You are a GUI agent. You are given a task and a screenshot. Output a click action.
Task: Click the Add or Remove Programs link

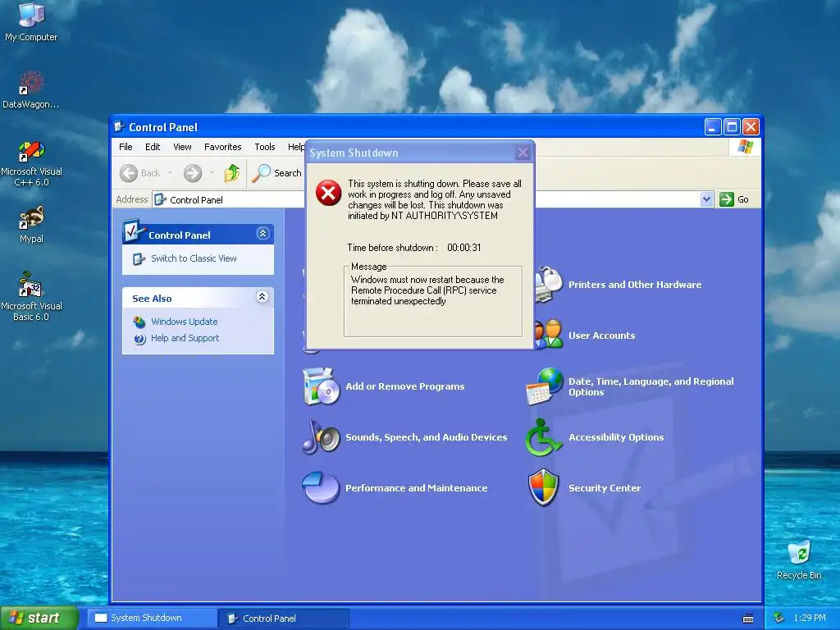[x=405, y=386]
